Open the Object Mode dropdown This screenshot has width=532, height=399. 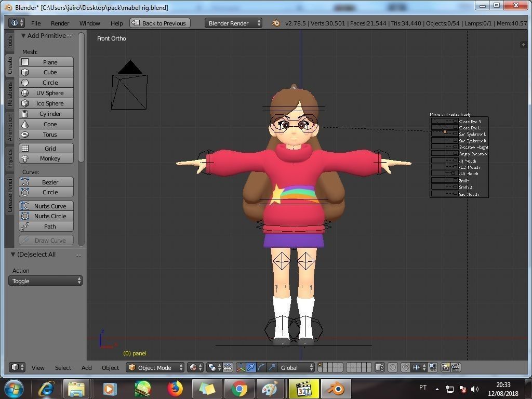[x=155, y=367]
